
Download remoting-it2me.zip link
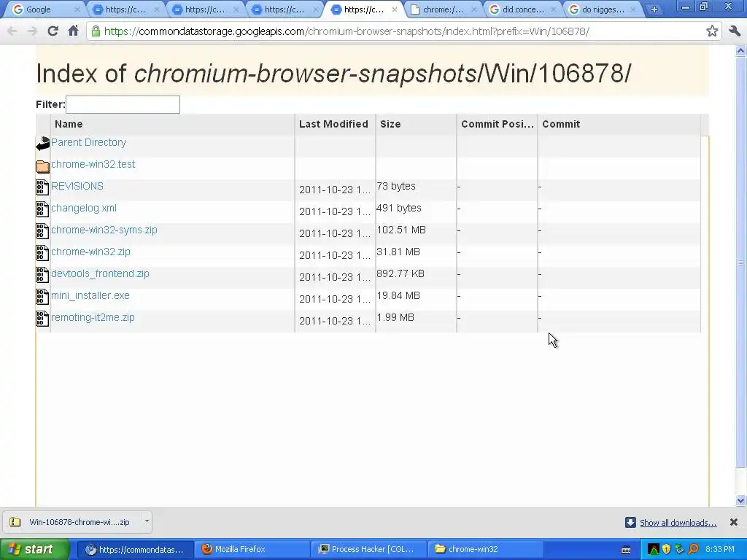pos(93,318)
